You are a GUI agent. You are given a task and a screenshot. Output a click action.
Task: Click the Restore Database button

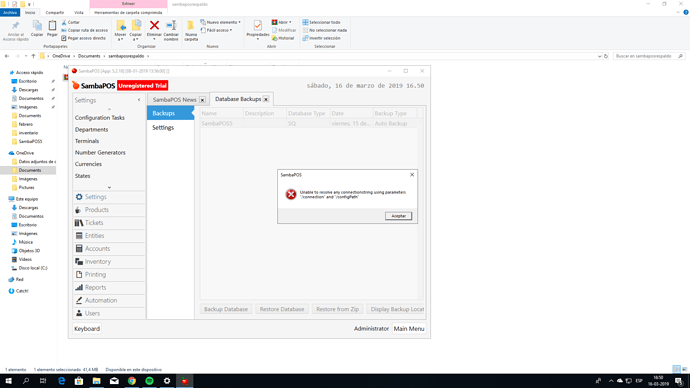282,309
